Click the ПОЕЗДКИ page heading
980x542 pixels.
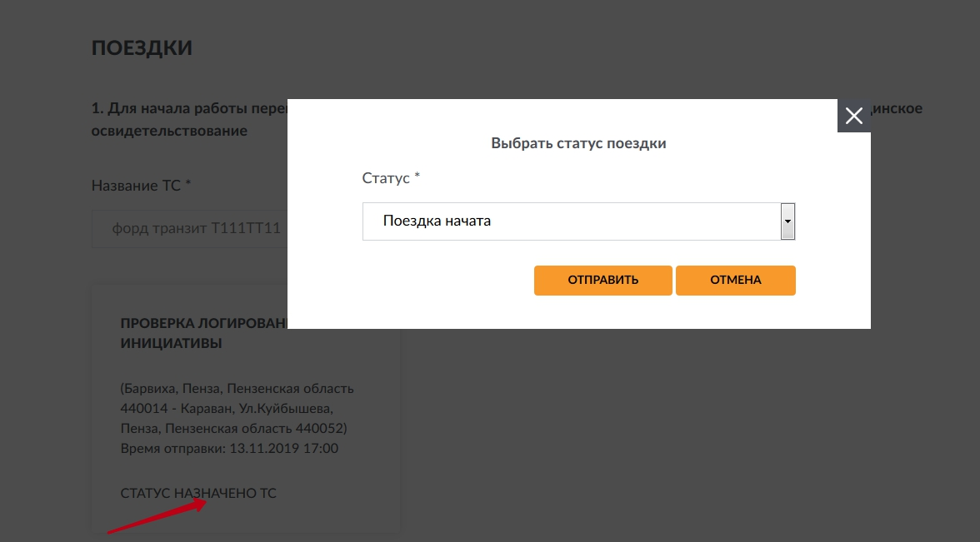coord(142,47)
